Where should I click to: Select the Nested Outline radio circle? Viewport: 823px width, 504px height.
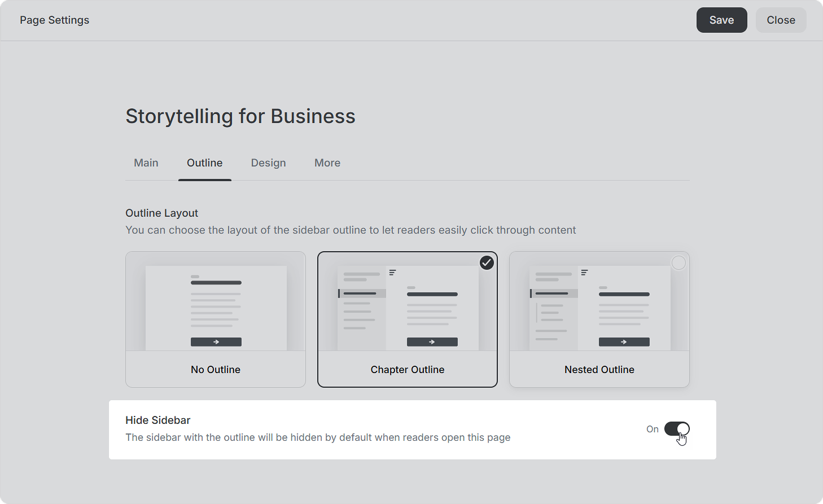(x=678, y=263)
